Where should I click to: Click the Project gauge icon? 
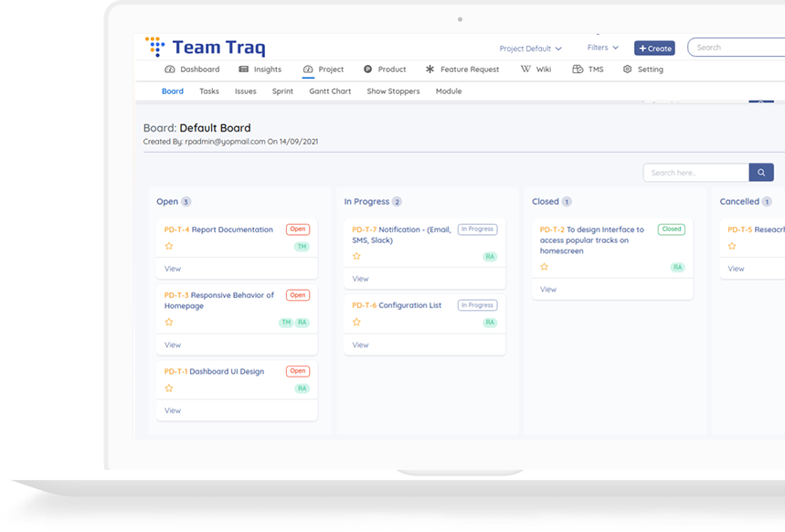[308, 69]
